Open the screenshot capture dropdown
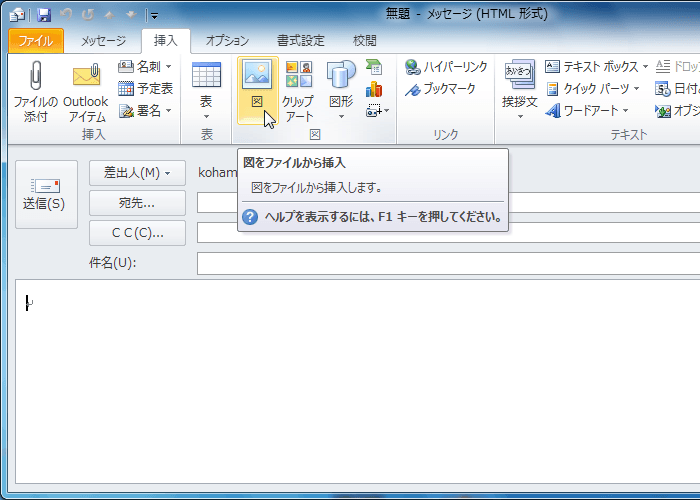 377,110
